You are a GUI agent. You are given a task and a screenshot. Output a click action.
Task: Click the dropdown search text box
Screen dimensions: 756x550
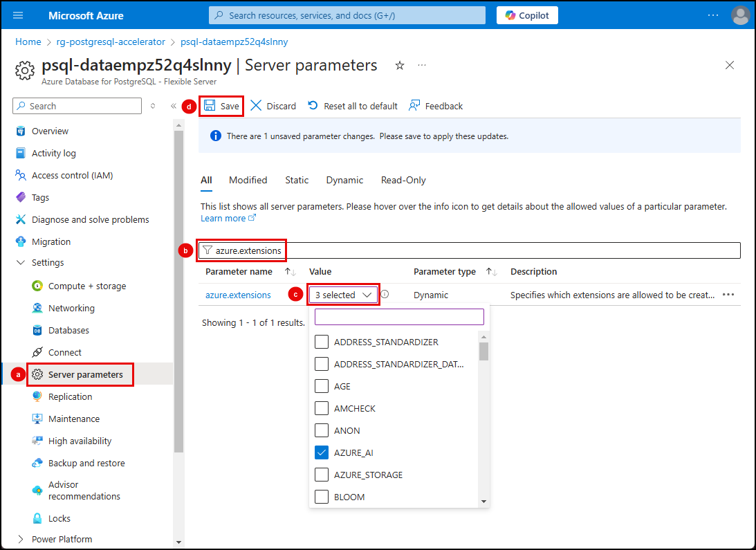[x=399, y=317]
